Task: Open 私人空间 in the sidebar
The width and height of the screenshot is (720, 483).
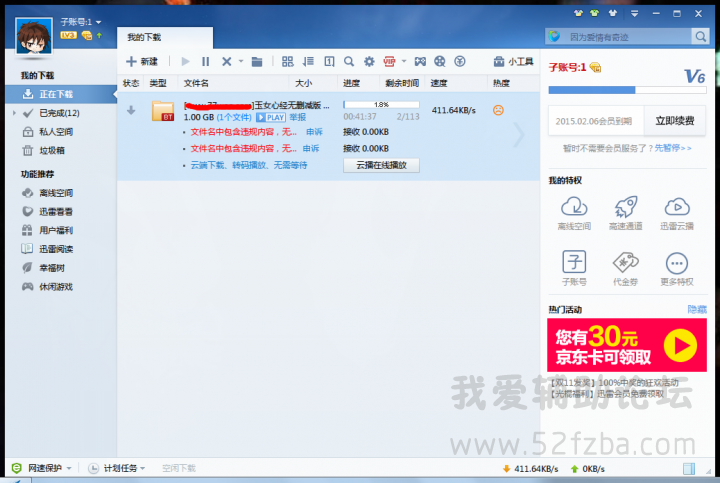Action: pos(56,132)
